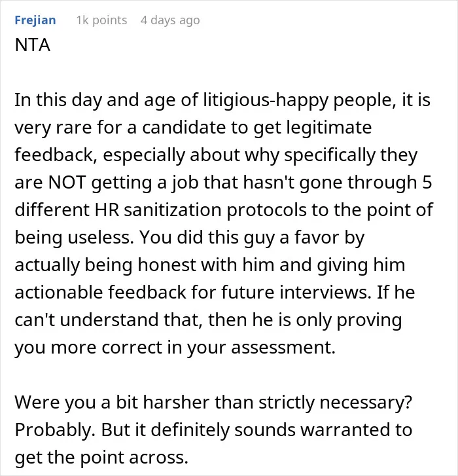
Task: Click the capitalized word NOT
Action: coord(67,183)
